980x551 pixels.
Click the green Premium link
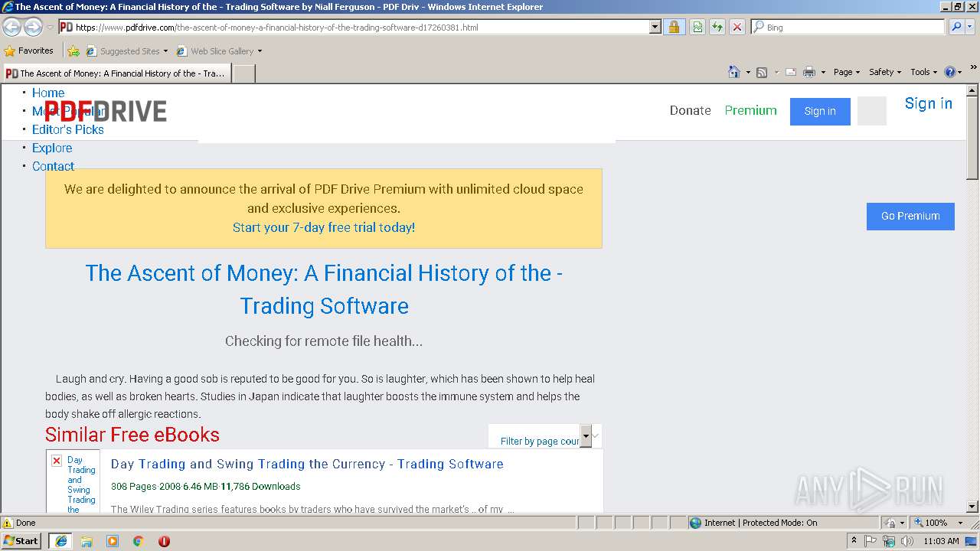click(750, 110)
